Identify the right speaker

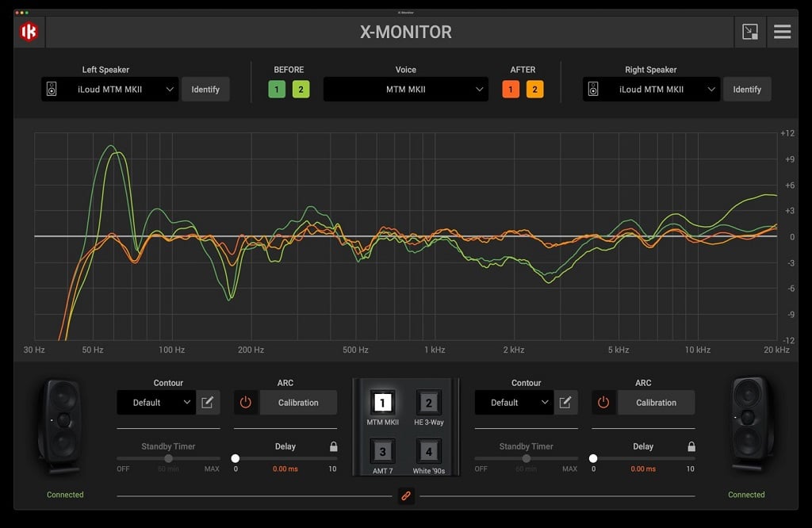[747, 89]
